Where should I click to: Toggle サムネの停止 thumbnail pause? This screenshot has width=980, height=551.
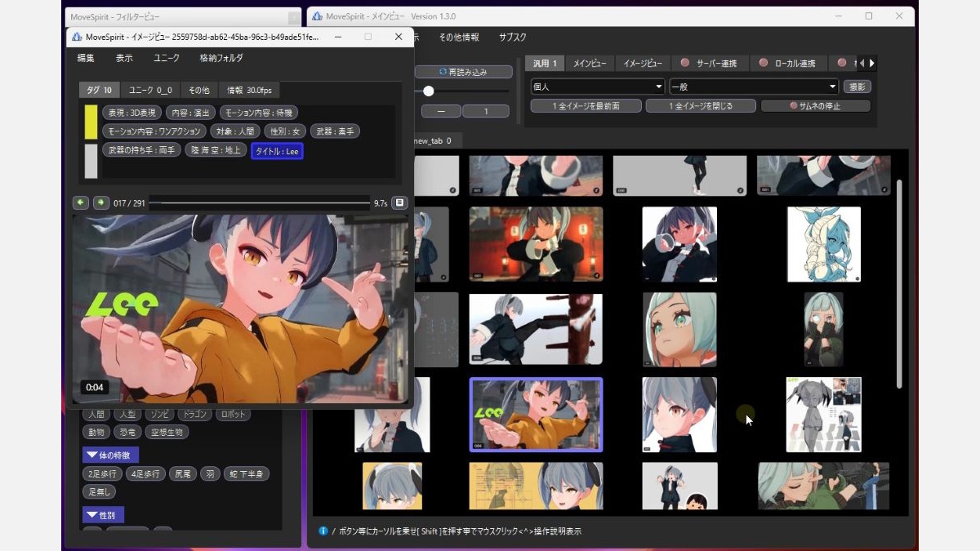click(816, 106)
